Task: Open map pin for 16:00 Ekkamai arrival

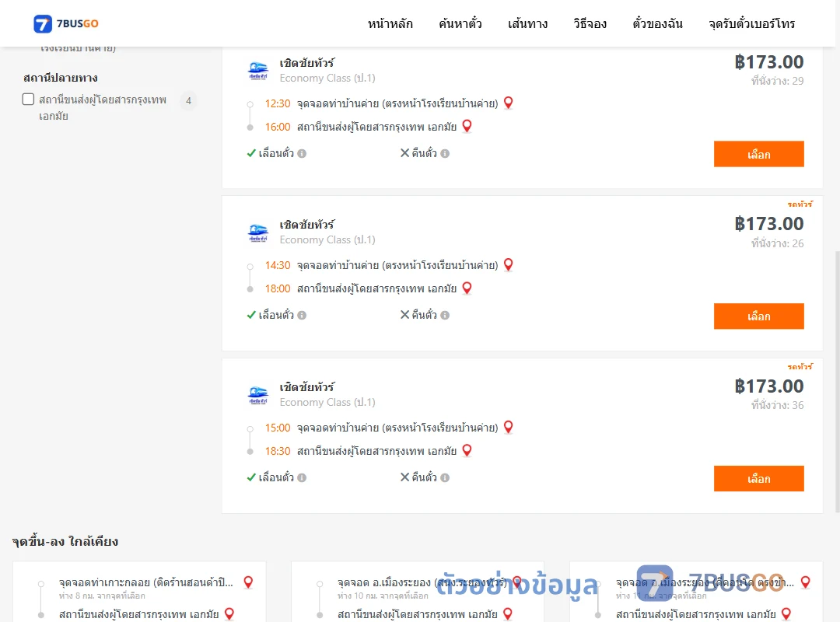Action: click(x=467, y=127)
